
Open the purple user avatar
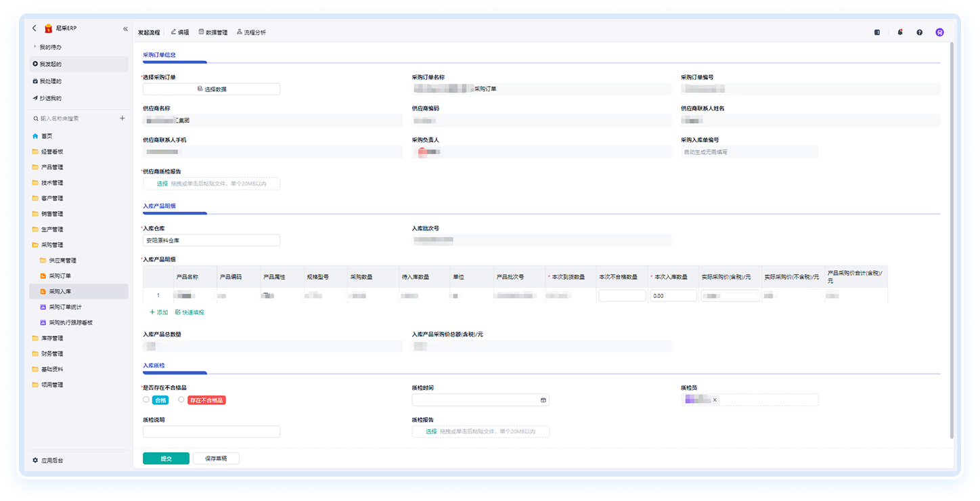tap(939, 32)
